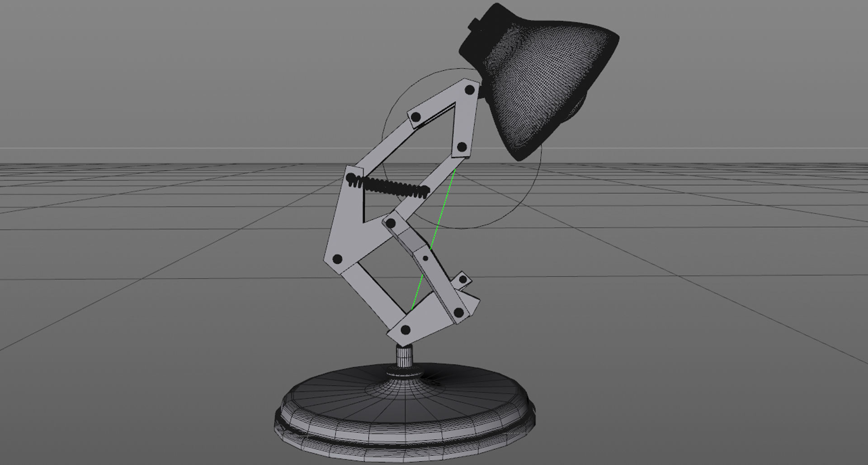Click the knob on top of lamp head
The image size is (868, 465).
coord(474,24)
